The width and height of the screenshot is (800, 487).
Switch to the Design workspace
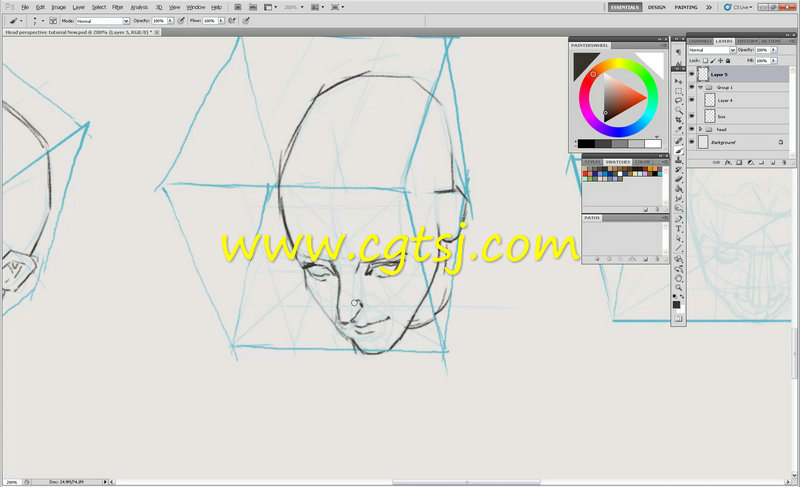pyautogui.click(x=657, y=7)
